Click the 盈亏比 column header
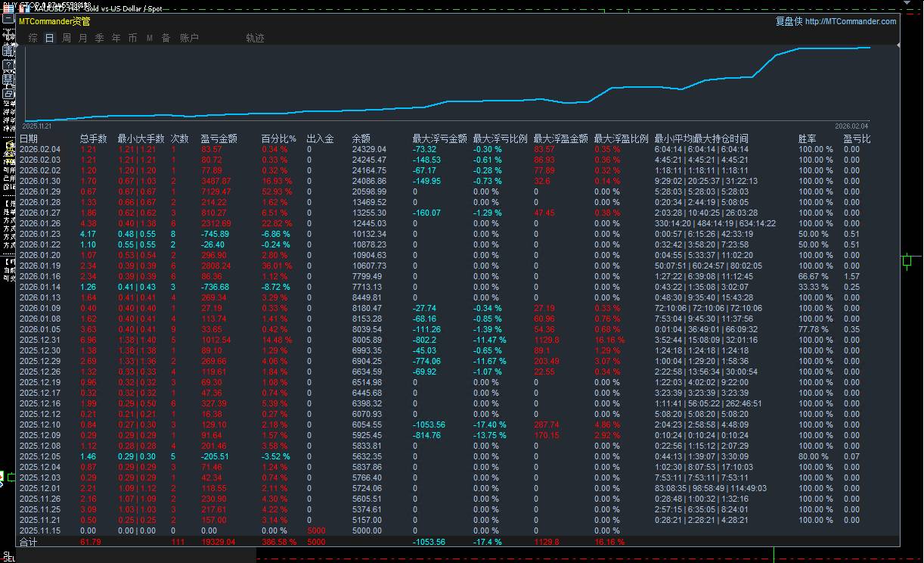 pos(857,139)
